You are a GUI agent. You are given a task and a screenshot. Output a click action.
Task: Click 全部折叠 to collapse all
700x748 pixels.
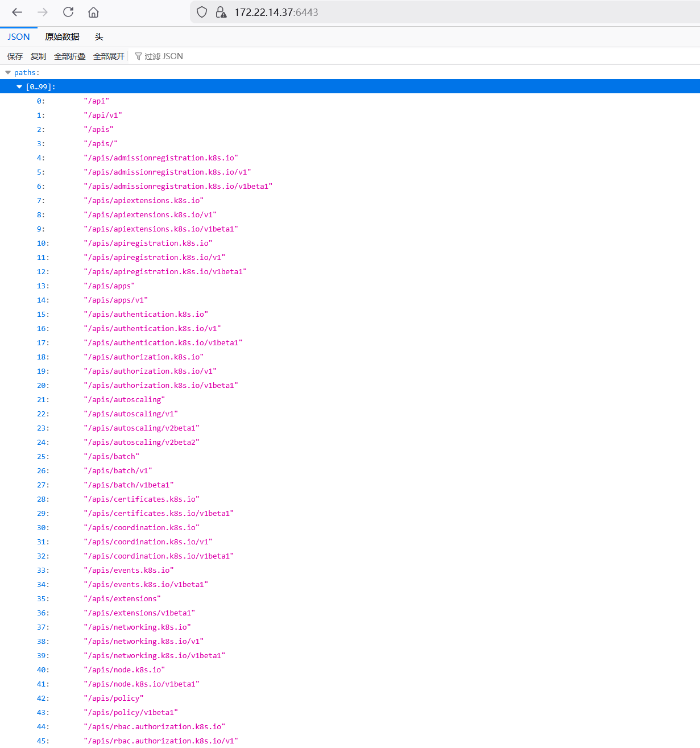pos(69,56)
